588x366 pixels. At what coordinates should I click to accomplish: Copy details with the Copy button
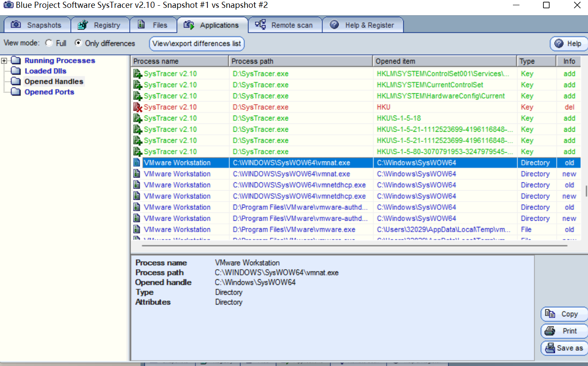564,314
